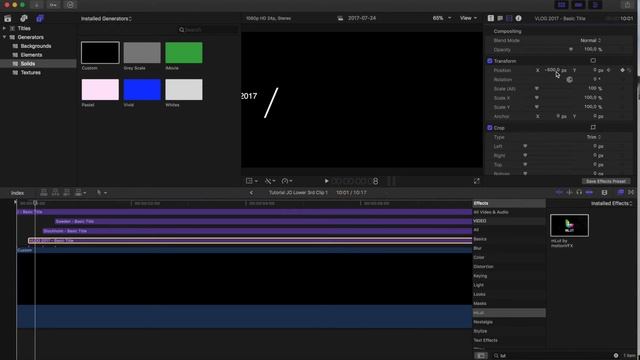Change clip appearance filmstrip icon
The image size is (640, 360).
click(604, 192)
